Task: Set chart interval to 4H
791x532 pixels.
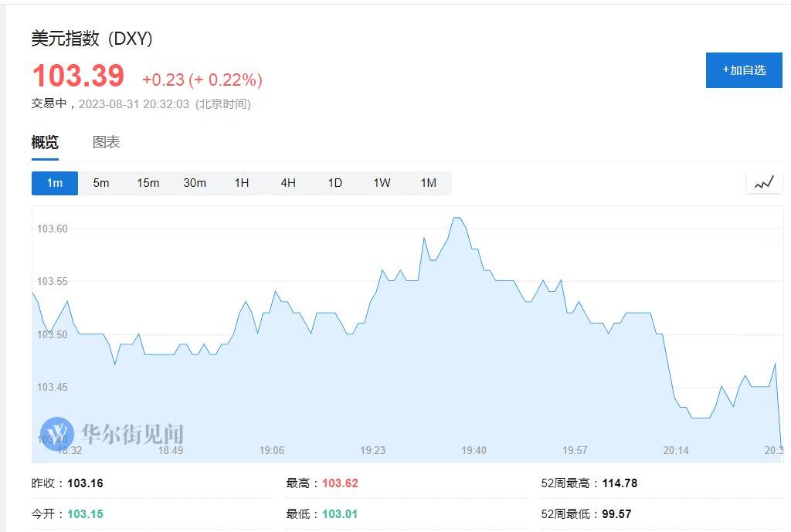Action: [x=288, y=183]
